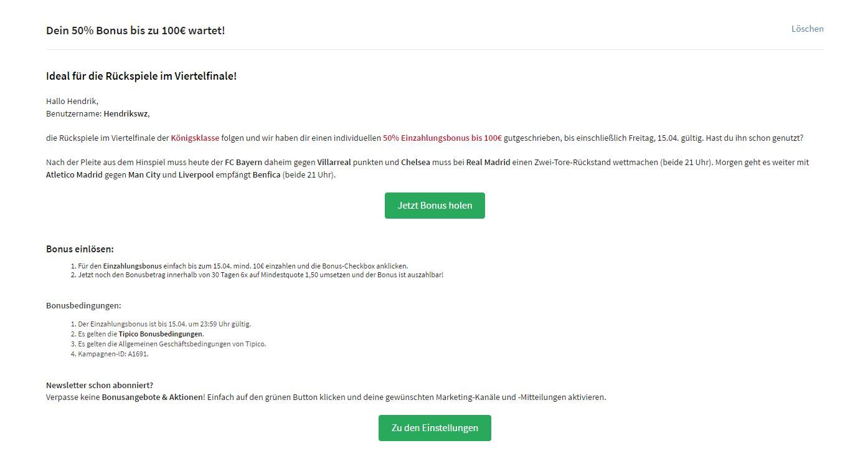Click the Newsletter schon abonniert? heading
This screenshot has width=868, height=476.
point(100,386)
